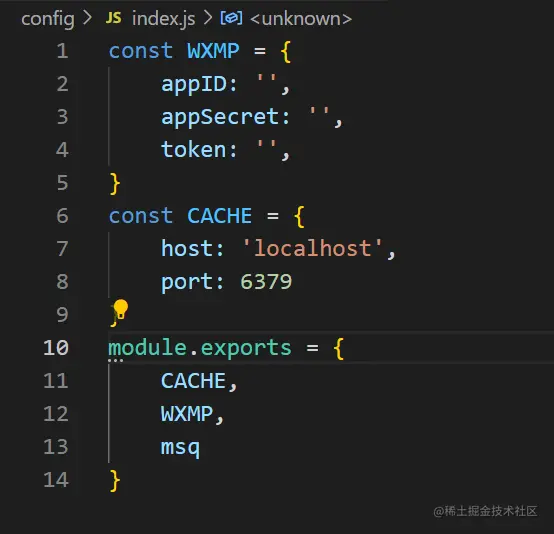Click the 'appID' property on line 2
The height and width of the screenshot is (534, 554).
coord(194,85)
